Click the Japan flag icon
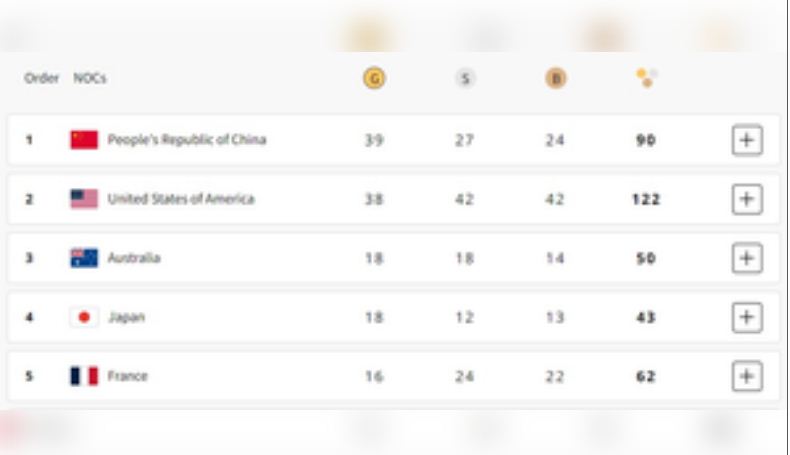Screen dimensions: 790x455 click(84, 317)
